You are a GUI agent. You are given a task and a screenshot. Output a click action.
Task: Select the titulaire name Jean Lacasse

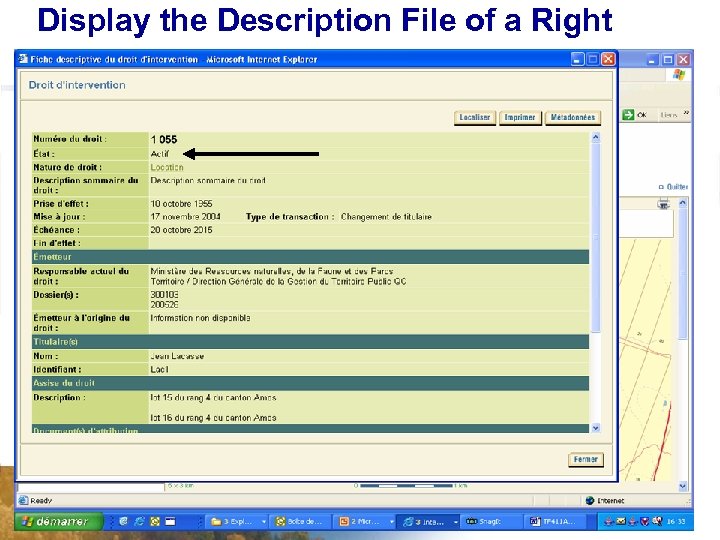177,356
